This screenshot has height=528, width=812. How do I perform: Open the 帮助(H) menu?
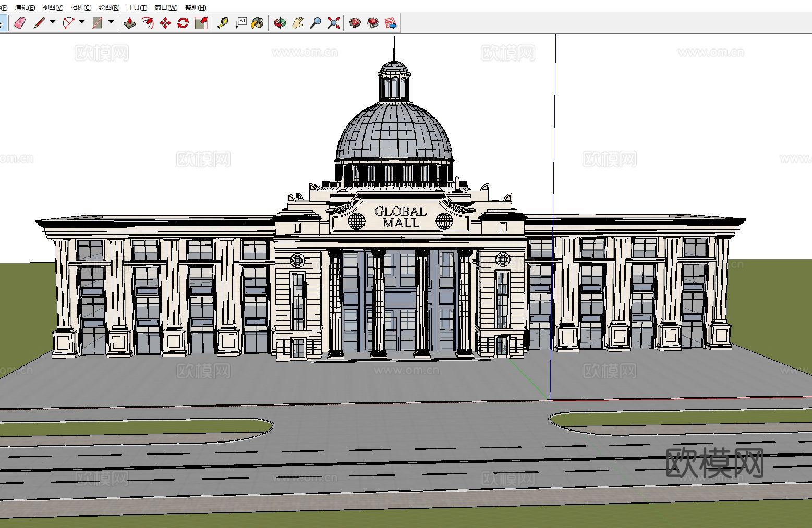click(196, 7)
